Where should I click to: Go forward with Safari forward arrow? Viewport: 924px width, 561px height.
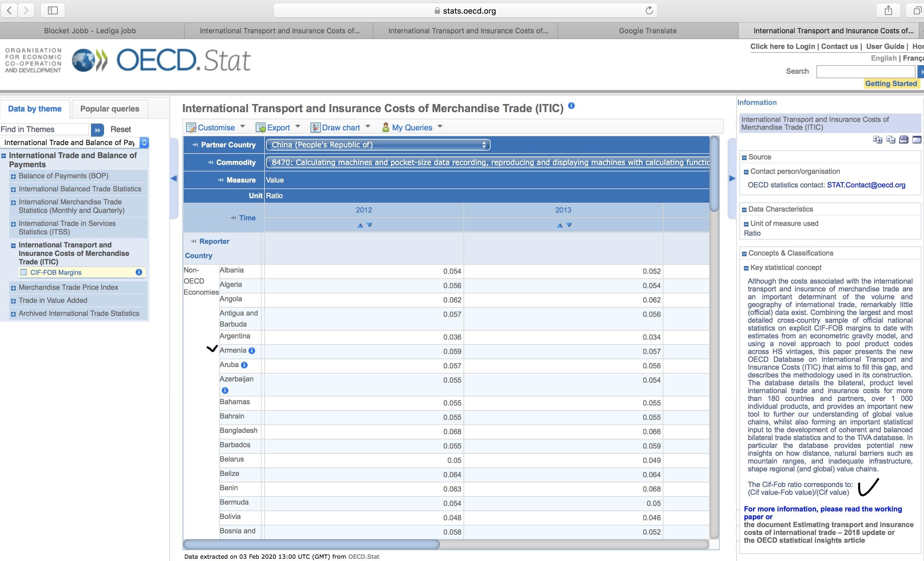(26, 10)
